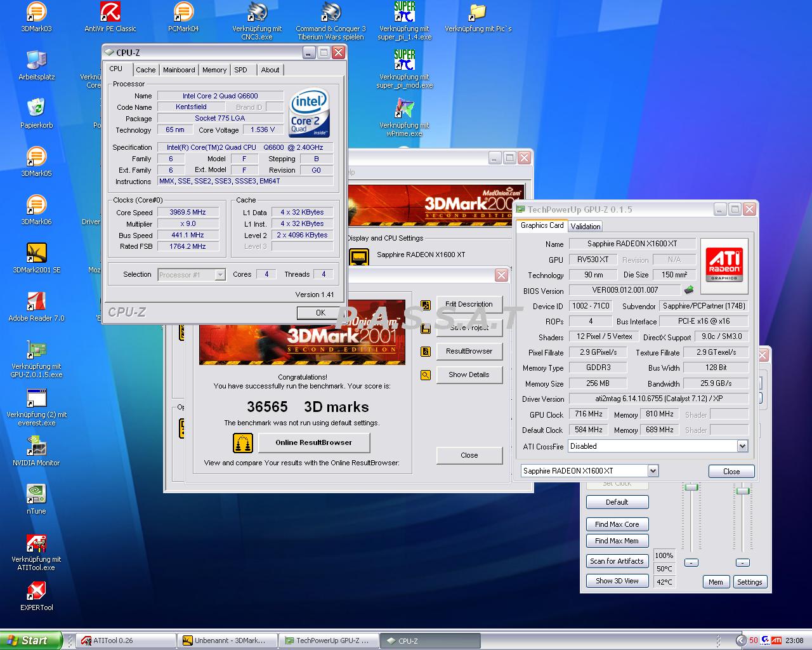Click the ATITool core clock slider handle
This screenshot has height=650, width=812.
691,487
